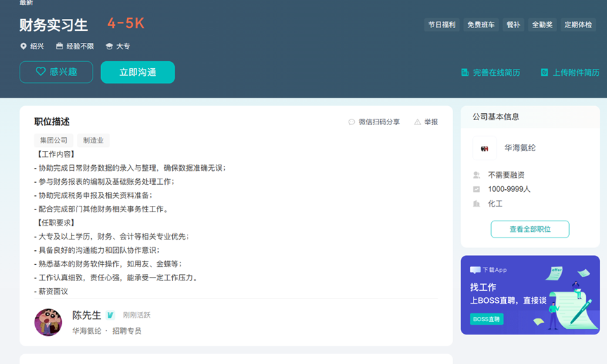Click the 免费班车 benefit tag
Viewport: 607px width, 364px height.
point(481,25)
